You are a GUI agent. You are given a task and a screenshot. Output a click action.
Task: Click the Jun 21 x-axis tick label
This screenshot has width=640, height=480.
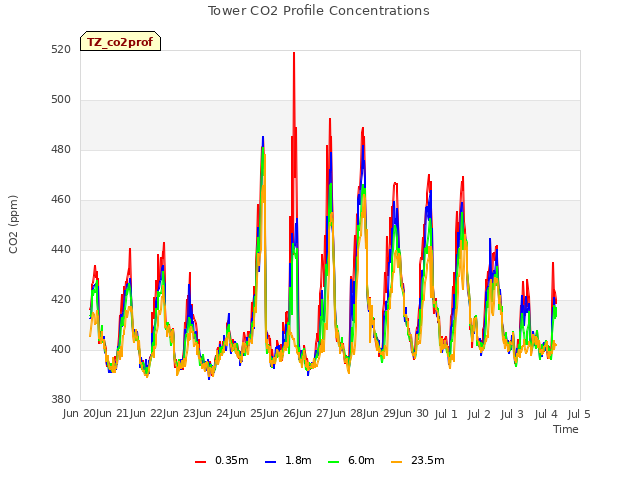113,414
